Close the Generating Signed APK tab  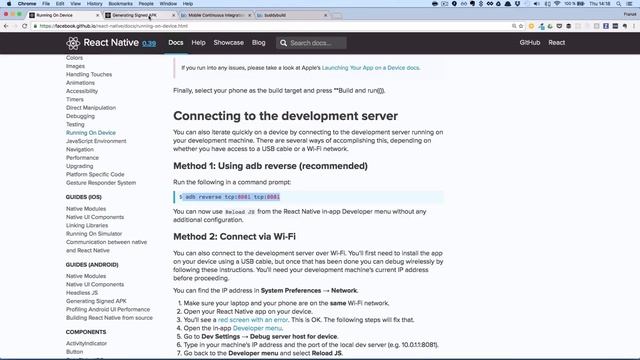coord(173,15)
